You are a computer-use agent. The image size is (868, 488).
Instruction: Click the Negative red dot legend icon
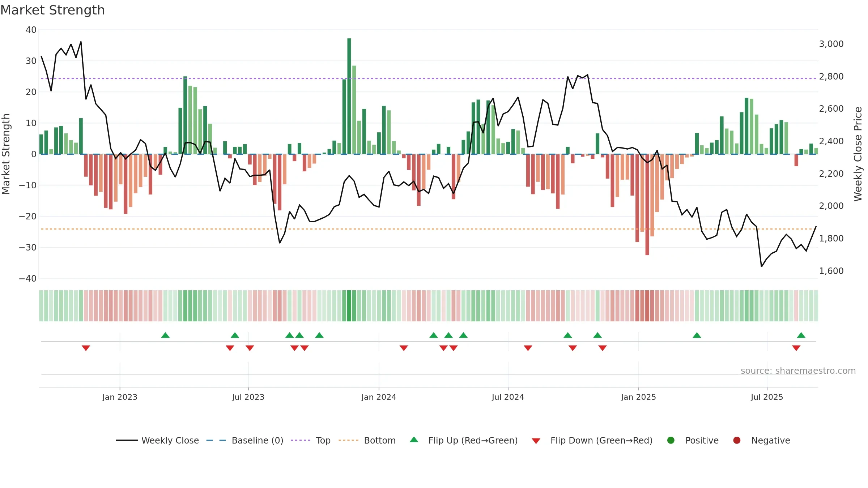(x=737, y=440)
